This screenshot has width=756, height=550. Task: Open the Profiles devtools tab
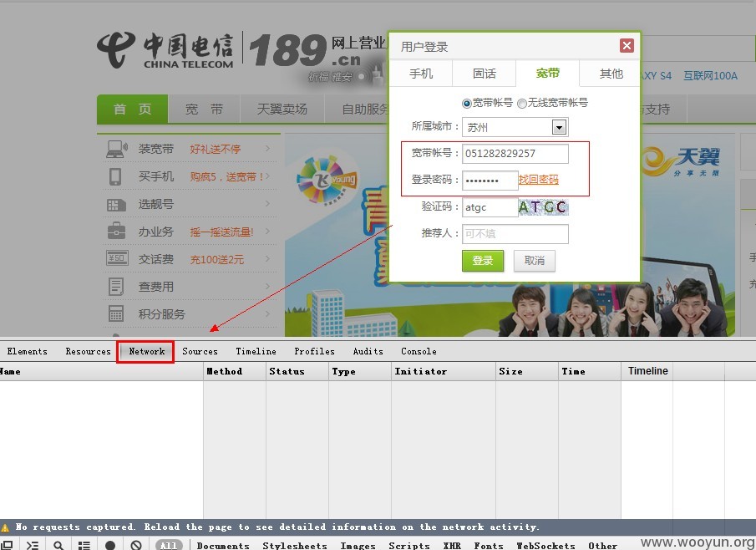click(314, 351)
